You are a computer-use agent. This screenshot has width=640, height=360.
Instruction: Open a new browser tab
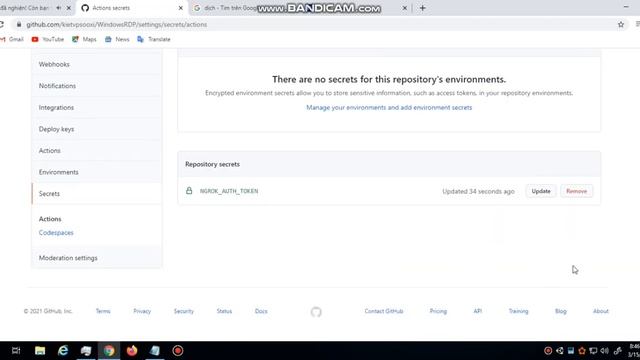422,8
